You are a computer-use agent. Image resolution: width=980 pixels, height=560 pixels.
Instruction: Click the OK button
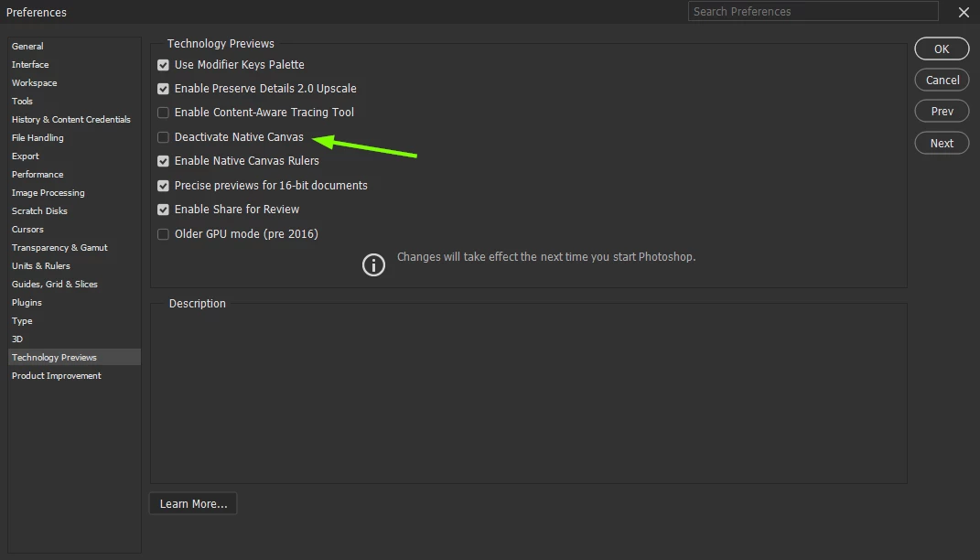click(x=942, y=48)
